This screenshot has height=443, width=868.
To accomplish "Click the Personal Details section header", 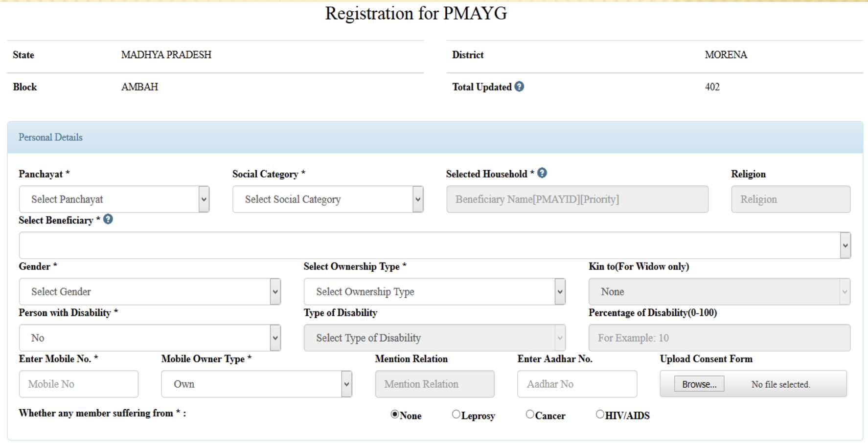I will 50,137.
